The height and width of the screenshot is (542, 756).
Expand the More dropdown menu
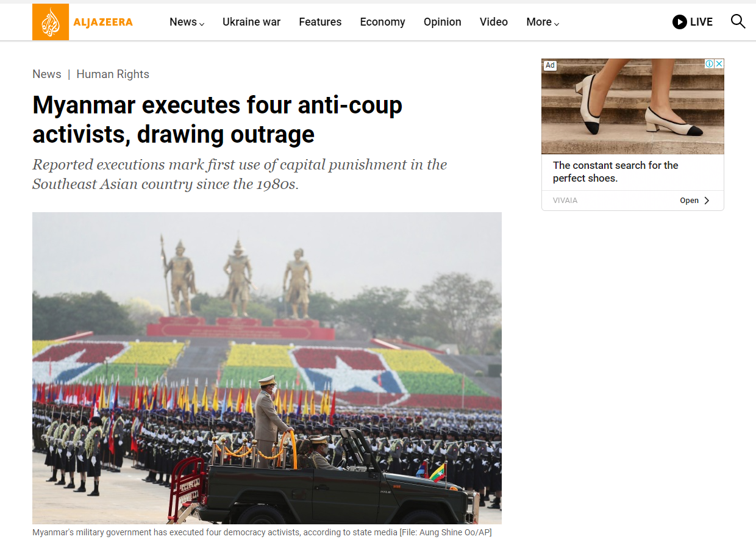pos(543,22)
